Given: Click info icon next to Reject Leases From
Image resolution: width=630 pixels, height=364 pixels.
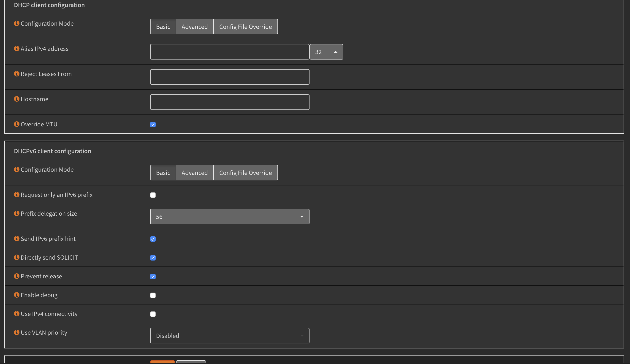Looking at the screenshot, I should (16, 74).
